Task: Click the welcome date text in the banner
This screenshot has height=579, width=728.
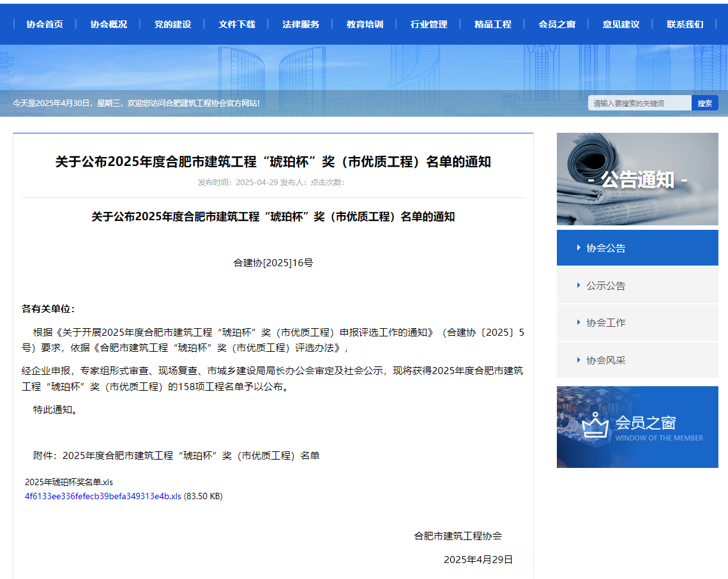Action: 136,103
